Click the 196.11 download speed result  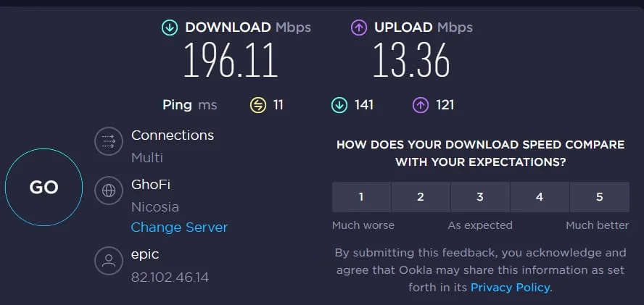[x=231, y=60]
